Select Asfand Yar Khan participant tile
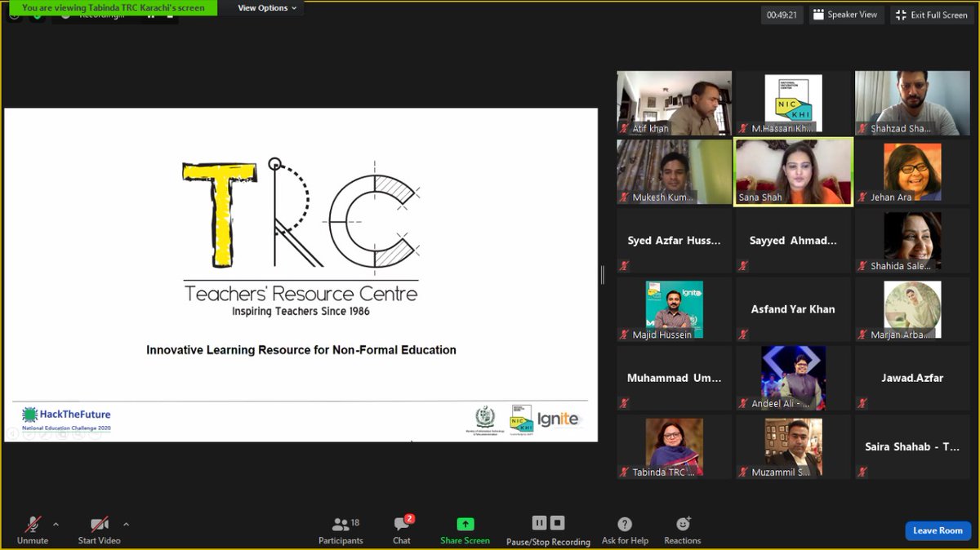980x550 pixels. pos(794,309)
